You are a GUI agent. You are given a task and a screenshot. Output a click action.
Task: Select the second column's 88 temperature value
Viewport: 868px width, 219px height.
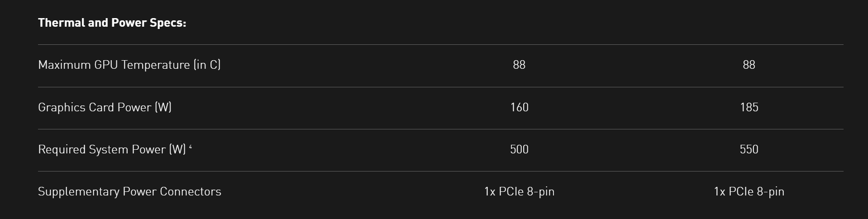(x=749, y=65)
